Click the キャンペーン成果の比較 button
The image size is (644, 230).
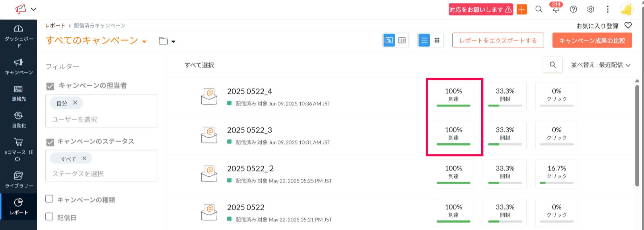(592, 40)
